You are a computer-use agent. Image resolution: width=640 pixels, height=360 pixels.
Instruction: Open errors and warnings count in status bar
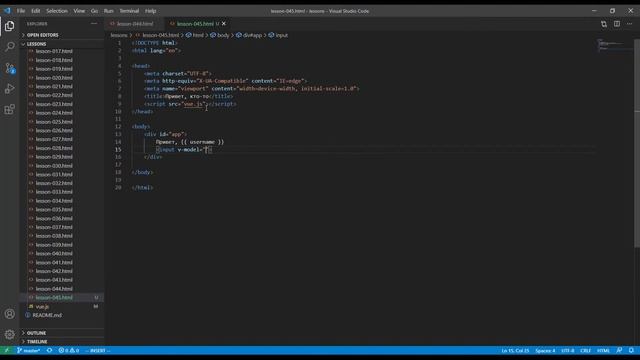tap(69, 351)
